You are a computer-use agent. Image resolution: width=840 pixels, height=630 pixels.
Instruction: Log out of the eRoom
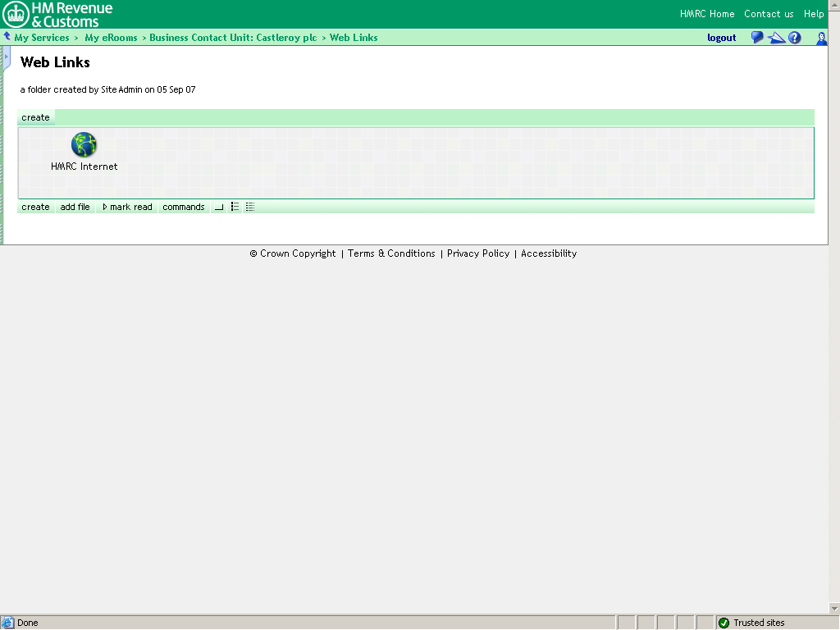tap(721, 37)
